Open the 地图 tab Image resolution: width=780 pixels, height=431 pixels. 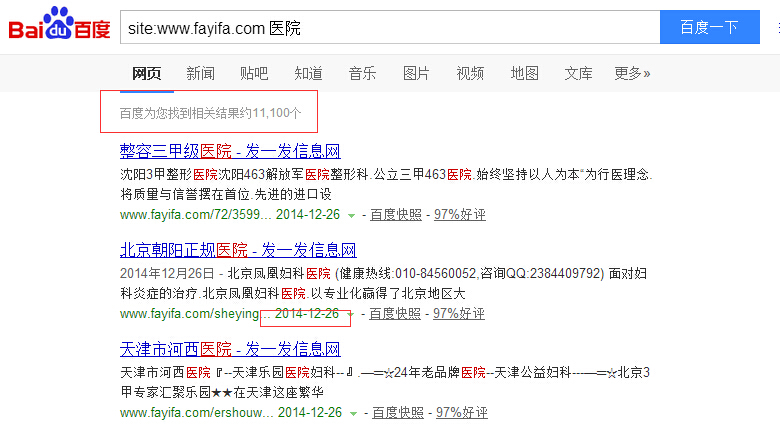tap(524, 74)
